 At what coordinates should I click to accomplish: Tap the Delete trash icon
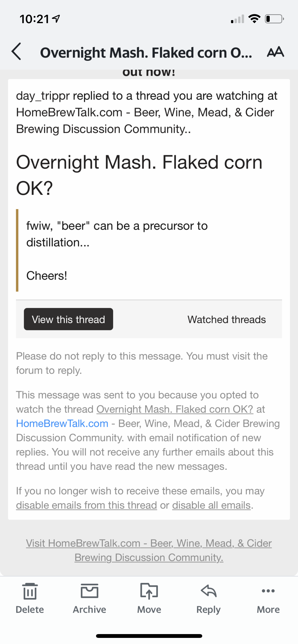(x=30, y=591)
